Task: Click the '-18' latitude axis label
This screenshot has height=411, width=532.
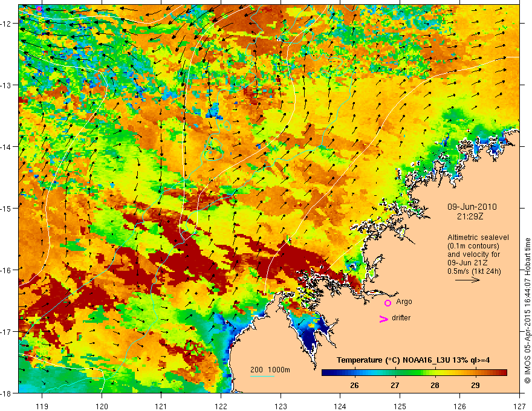Action: [7, 393]
